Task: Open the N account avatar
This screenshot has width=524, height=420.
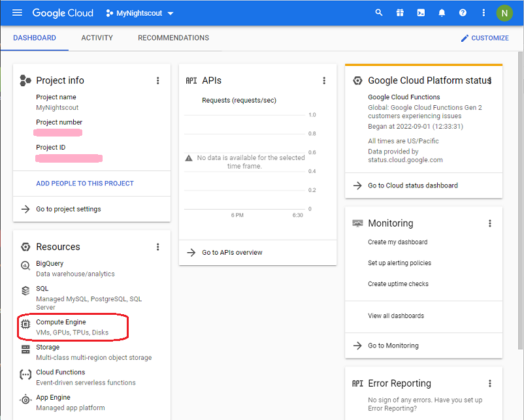Action: pos(504,13)
